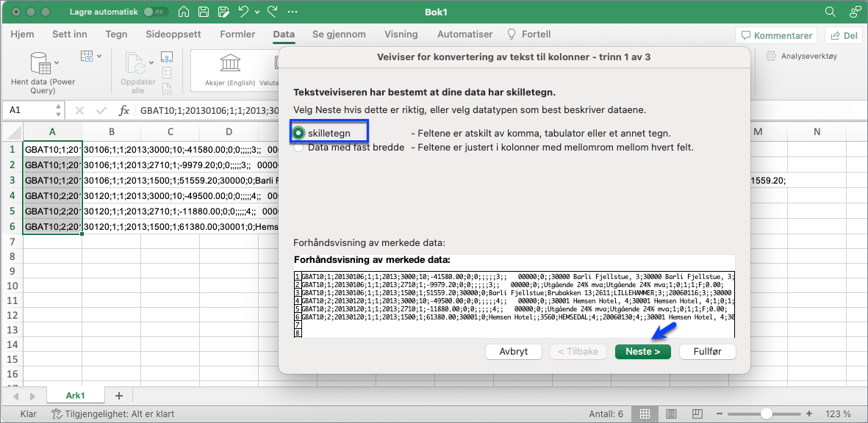Select column N header
Screen dimensions: 868x423
817,131
